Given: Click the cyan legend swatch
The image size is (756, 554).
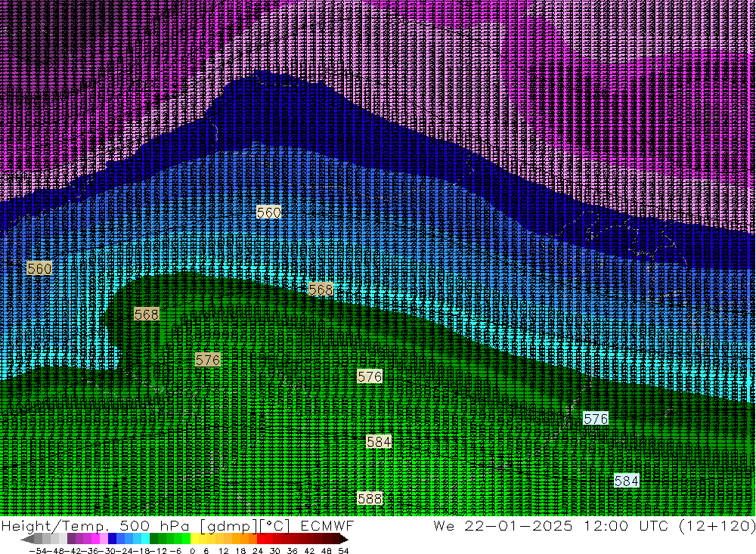Looking at the screenshot, I should (x=145, y=539).
